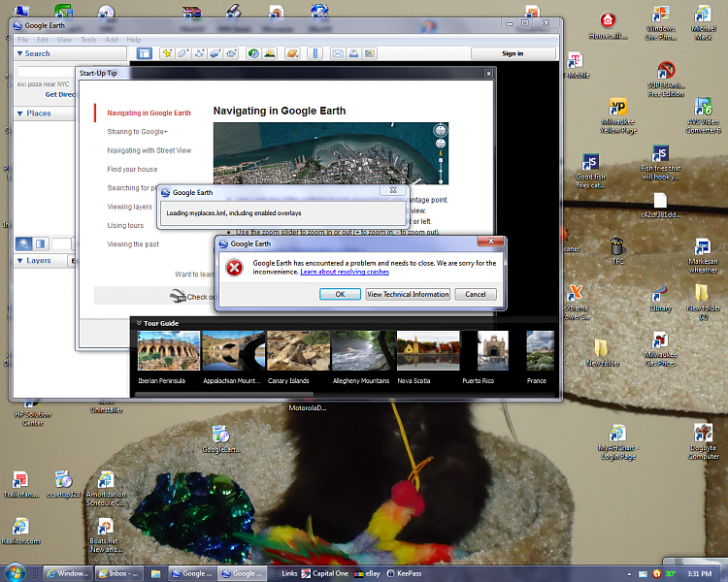Image resolution: width=728 pixels, height=582 pixels.
Task: Click the Print icon in the toolbar
Action: pos(353,53)
